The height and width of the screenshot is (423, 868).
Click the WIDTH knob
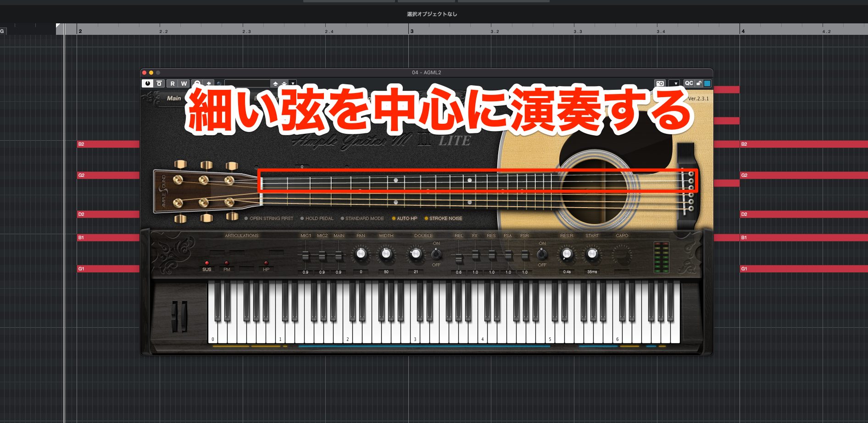tap(386, 254)
